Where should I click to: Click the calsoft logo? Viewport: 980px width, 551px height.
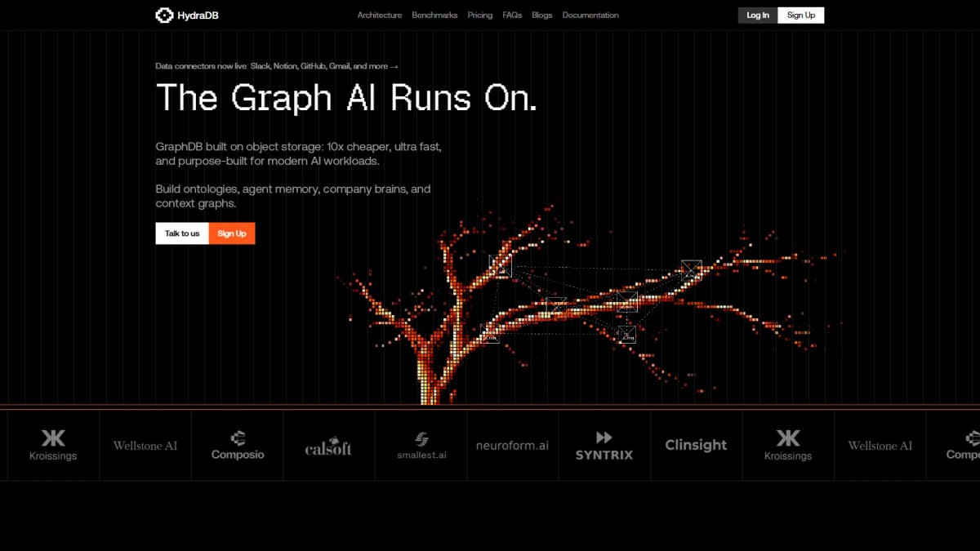tap(328, 447)
